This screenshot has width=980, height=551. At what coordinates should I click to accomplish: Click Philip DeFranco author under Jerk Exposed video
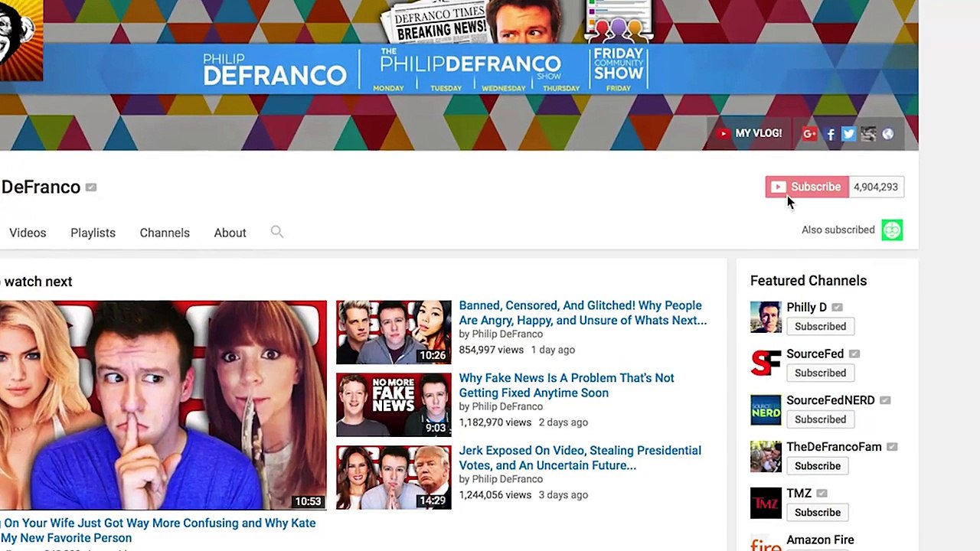point(507,479)
